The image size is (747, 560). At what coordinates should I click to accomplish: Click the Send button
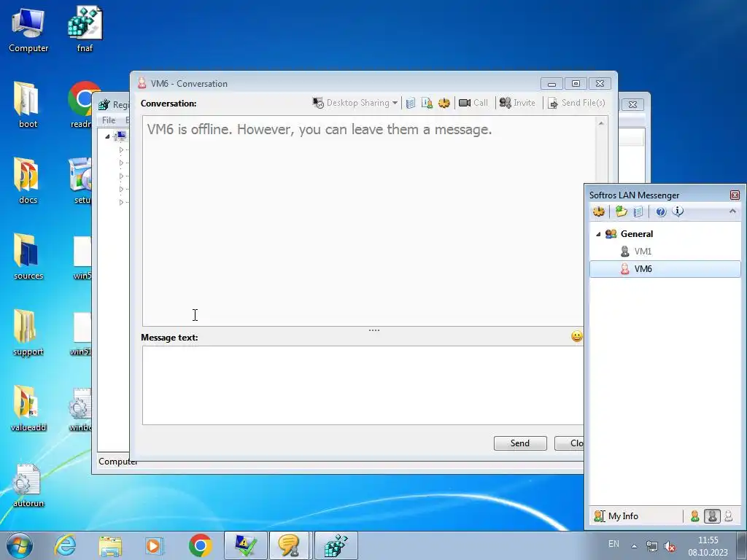[x=519, y=443]
